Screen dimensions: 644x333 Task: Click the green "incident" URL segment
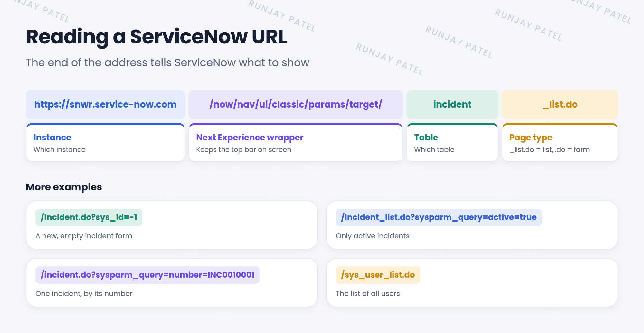click(x=452, y=104)
